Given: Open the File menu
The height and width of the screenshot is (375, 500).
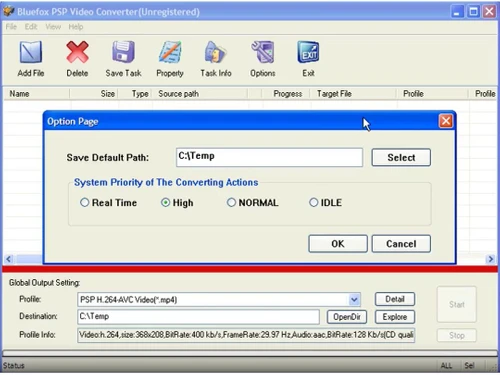Looking at the screenshot, I should (x=11, y=27).
